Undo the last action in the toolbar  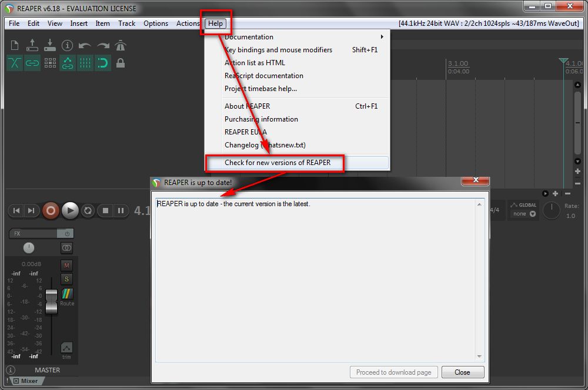pos(85,46)
